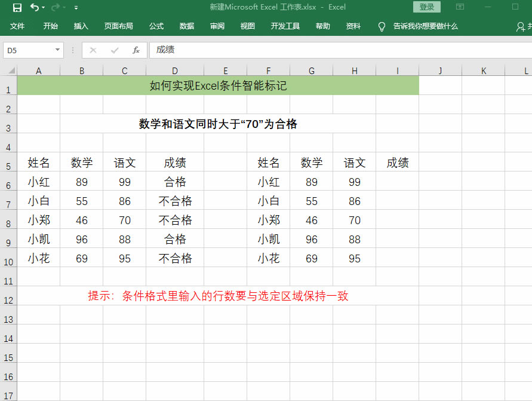532x401 pixels.
Task: Click the Save icon in quick access toolbar
Action: coord(17,7)
